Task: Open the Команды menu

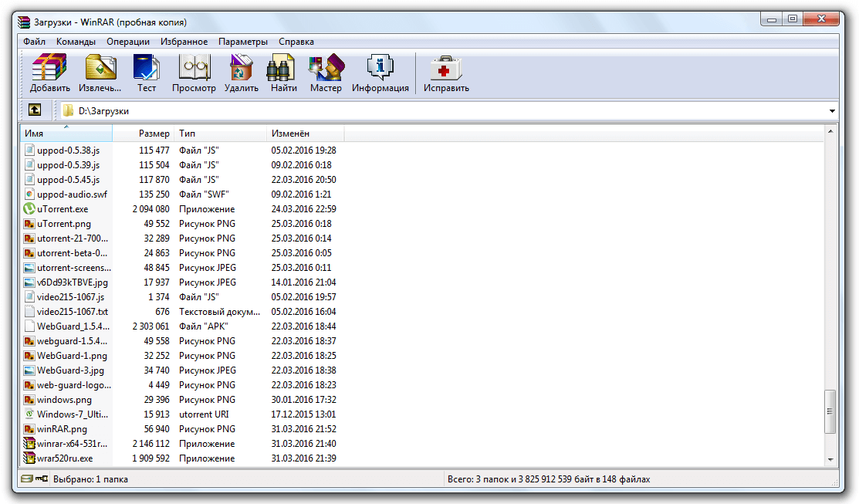Action: click(76, 42)
